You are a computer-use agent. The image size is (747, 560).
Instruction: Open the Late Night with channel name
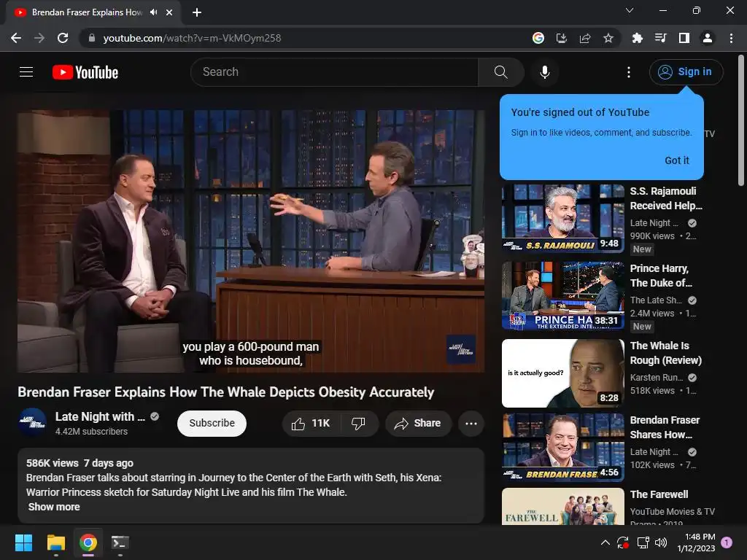(100, 416)
